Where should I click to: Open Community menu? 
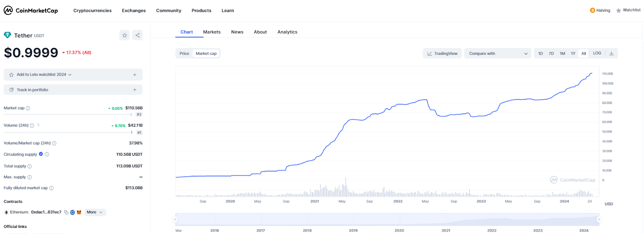[168, 10]
